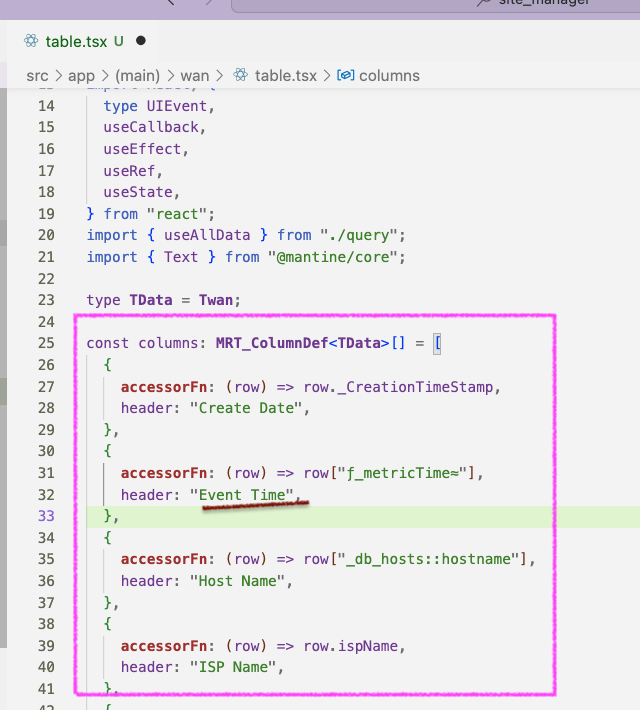Viewport: 640px width, 710px height.
Task: Select the table.tsx editor tab
Action: click(x=85, y=41)
